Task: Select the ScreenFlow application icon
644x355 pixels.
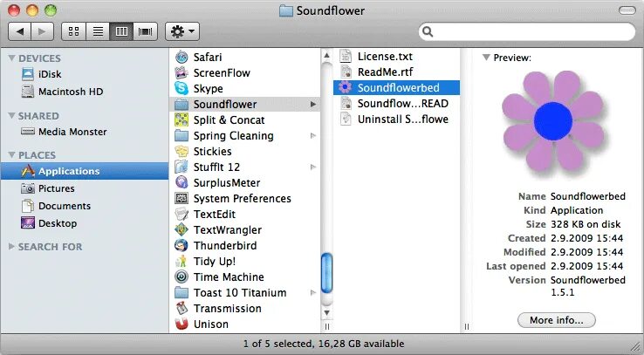Action: [182, 72]
